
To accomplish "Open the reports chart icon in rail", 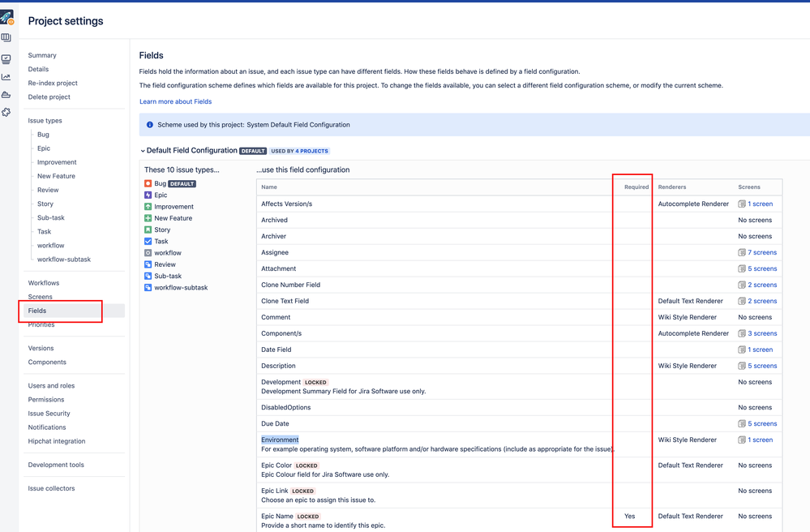I will (6, 77).
